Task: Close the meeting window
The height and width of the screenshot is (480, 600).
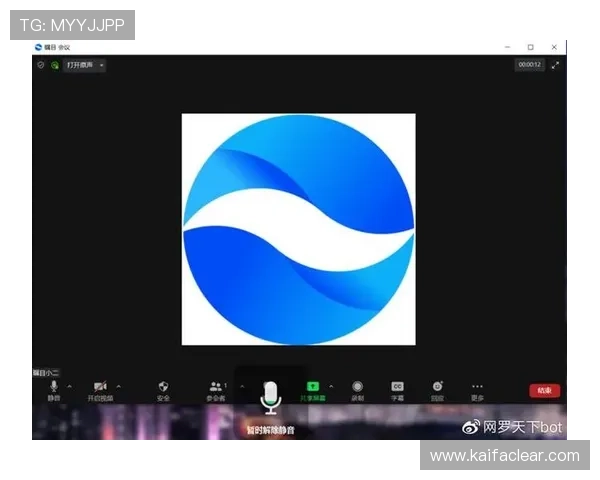Action: (554, 47)
